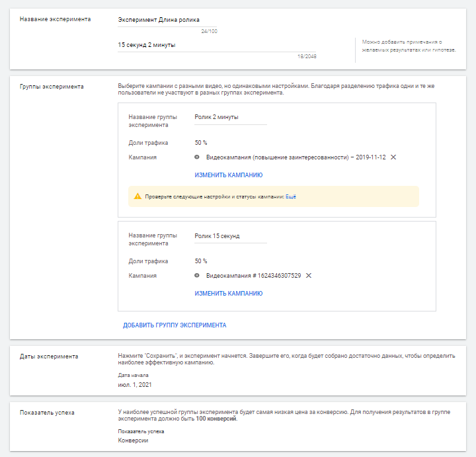Click ДОБАВИТЬ ГРУППУ ЭКСПЕРИМЕНТА
Image resolution: width=476 pixels, height=457 pixels.
(175, 325)
